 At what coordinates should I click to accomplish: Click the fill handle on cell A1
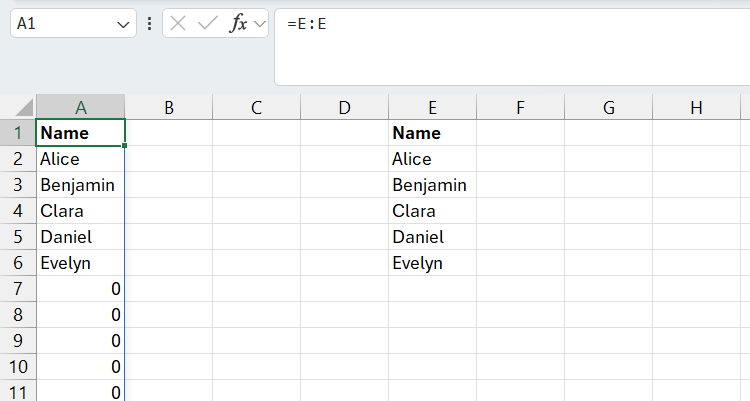125,146
